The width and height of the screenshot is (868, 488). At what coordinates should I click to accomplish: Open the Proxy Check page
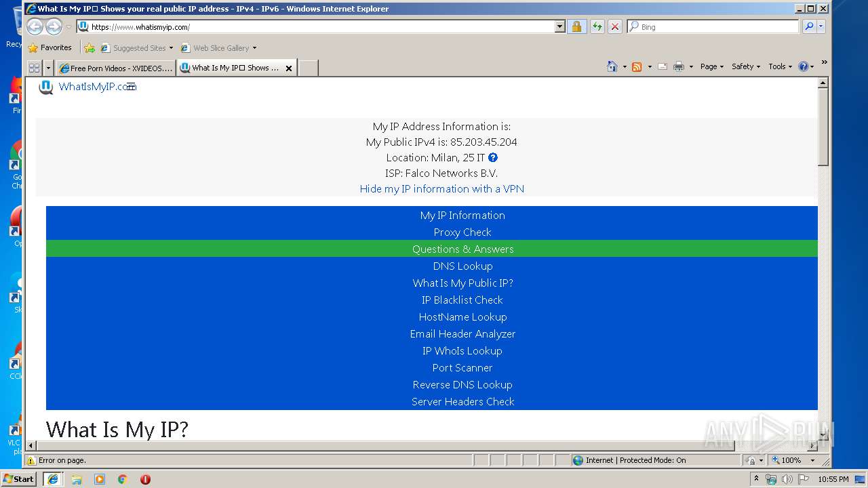coord(462,232)
